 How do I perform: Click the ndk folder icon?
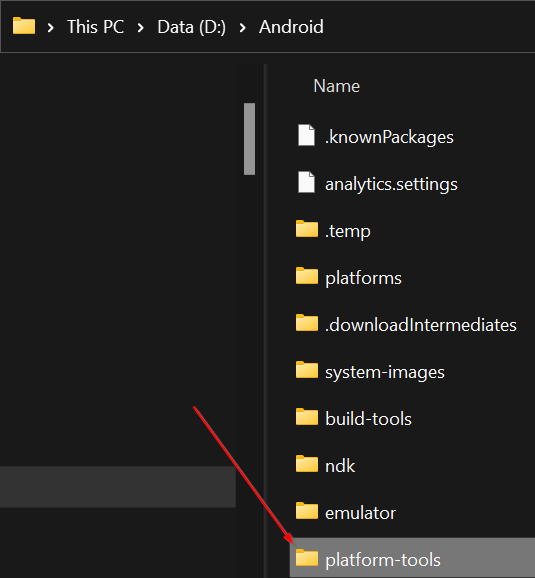click(307, 464)
